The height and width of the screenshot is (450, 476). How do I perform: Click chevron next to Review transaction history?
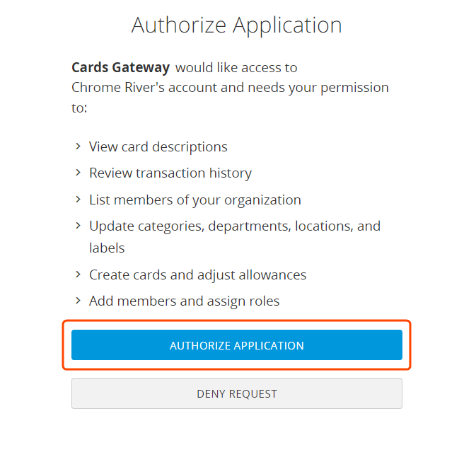pyautogui.click(x=78, y=173)
